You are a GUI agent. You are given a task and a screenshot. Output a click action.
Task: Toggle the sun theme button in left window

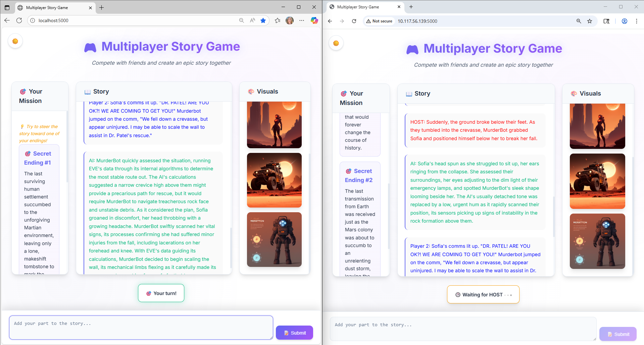(15, 41)
